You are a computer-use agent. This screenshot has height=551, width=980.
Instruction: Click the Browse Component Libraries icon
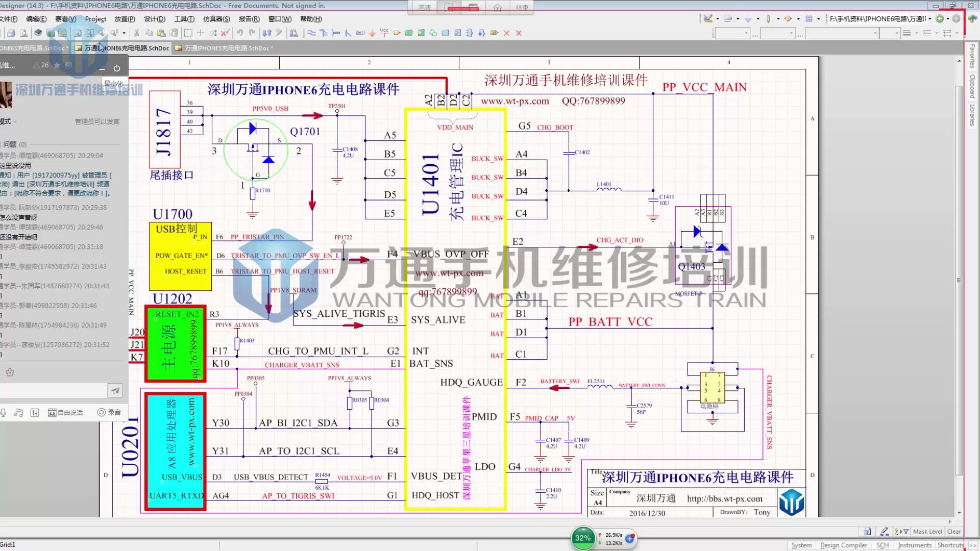(294, 33)
